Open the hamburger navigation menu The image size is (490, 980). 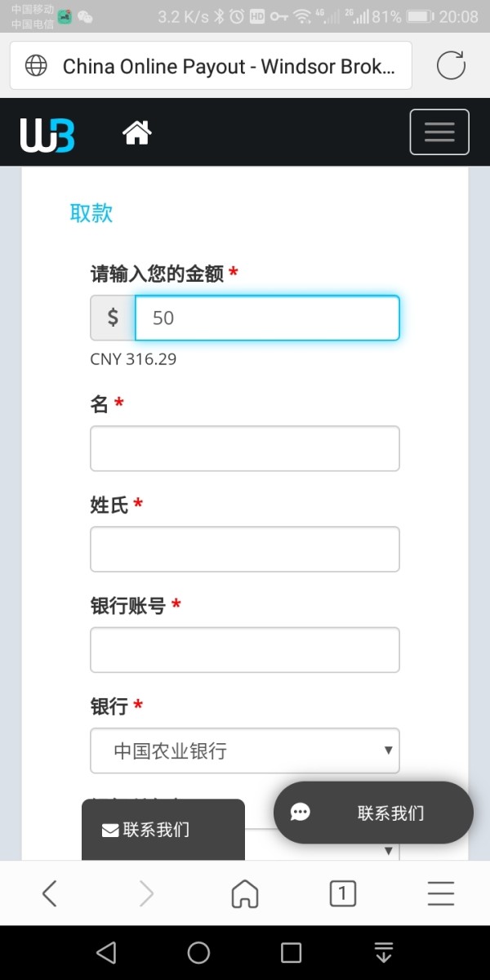pyautogui.click(x=439, y=132)
